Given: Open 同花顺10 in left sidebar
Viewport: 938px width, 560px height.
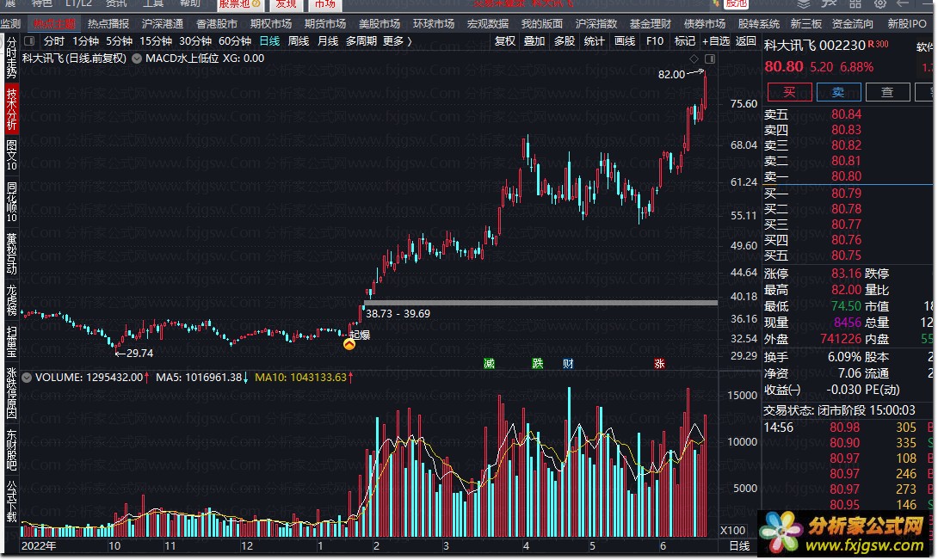Looking at the screenshot, I should click(x=11, y=202).
